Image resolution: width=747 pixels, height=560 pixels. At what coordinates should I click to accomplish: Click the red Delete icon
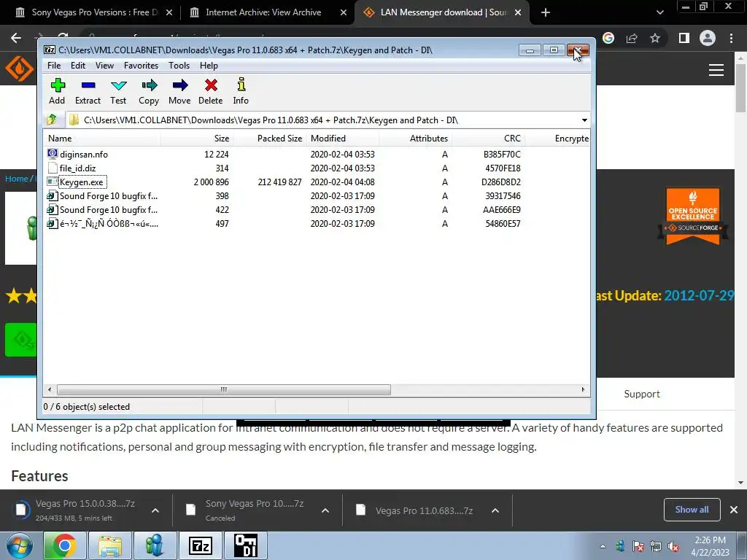pyautogui.click(x=211, y=91)
